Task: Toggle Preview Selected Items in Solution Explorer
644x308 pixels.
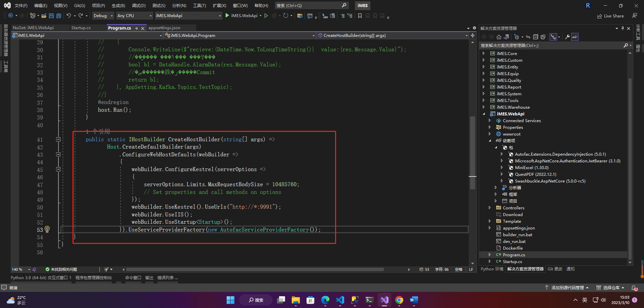Action: (575, 37)
